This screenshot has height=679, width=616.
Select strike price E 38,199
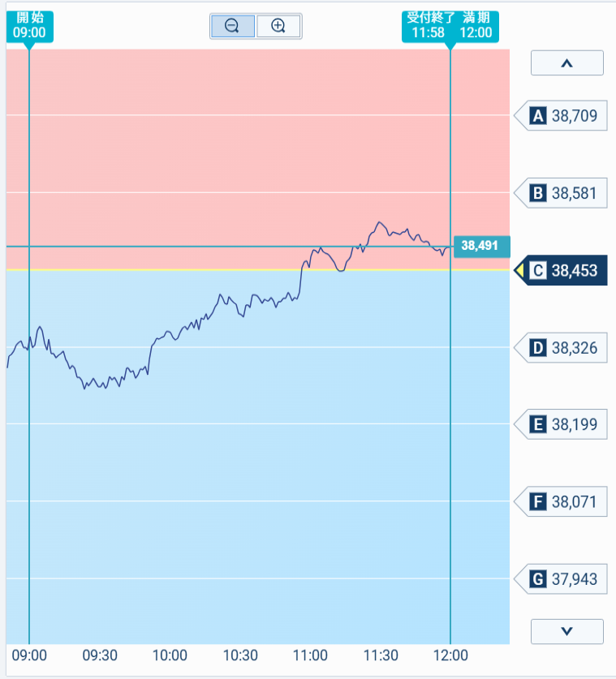point(561,424)
